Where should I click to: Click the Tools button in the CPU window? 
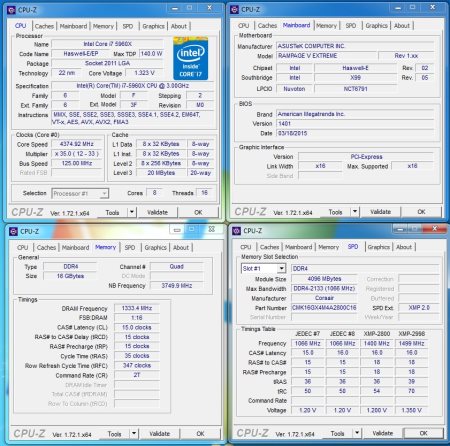point(112,212)
